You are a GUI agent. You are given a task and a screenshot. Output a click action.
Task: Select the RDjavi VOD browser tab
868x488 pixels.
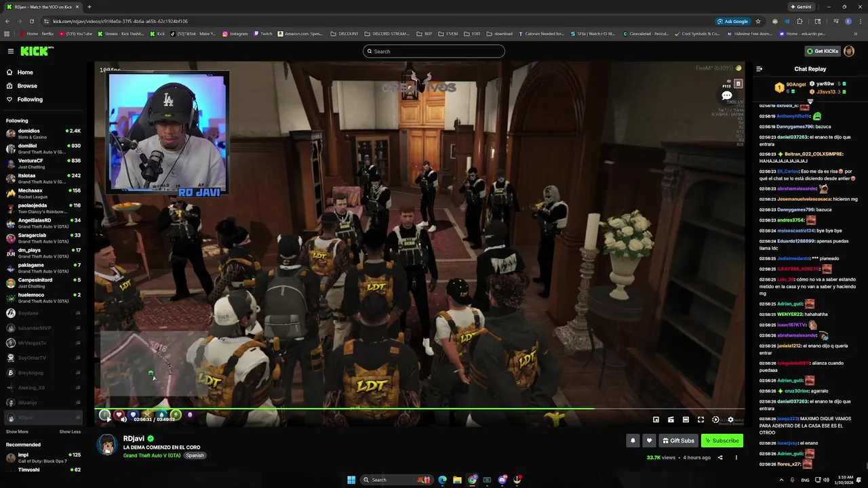[42, 7]
